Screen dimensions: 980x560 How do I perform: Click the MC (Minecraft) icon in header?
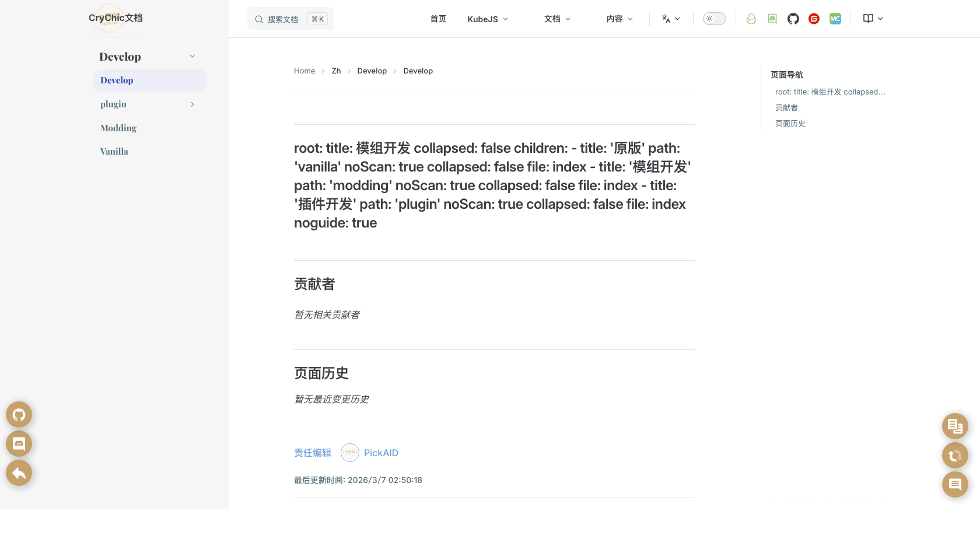click(835, 18)
